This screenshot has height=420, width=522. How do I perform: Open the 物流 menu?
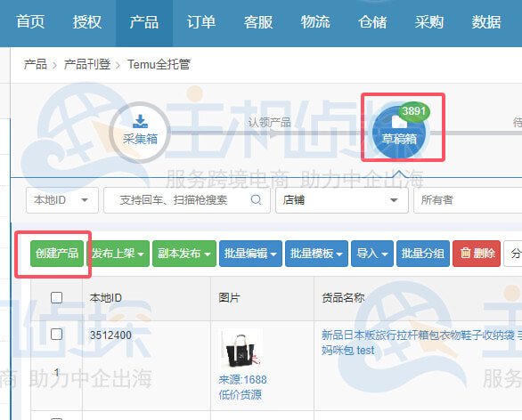pyautogui.click(x=315, y=22)
